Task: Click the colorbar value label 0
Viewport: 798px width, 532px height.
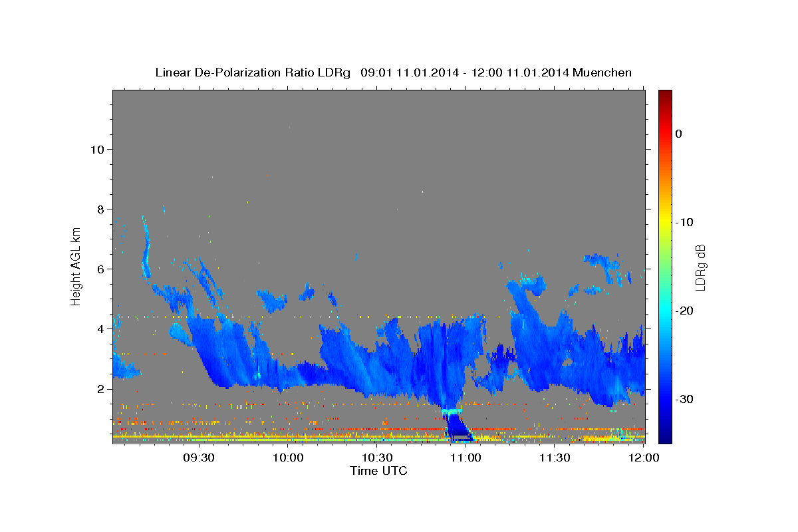Action: click(x=678, y=134)
